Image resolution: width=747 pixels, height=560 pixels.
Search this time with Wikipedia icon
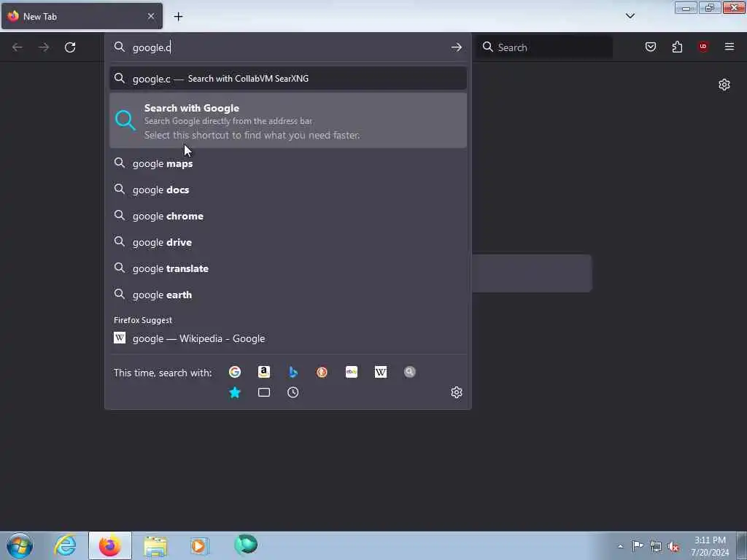pos(381,372)
